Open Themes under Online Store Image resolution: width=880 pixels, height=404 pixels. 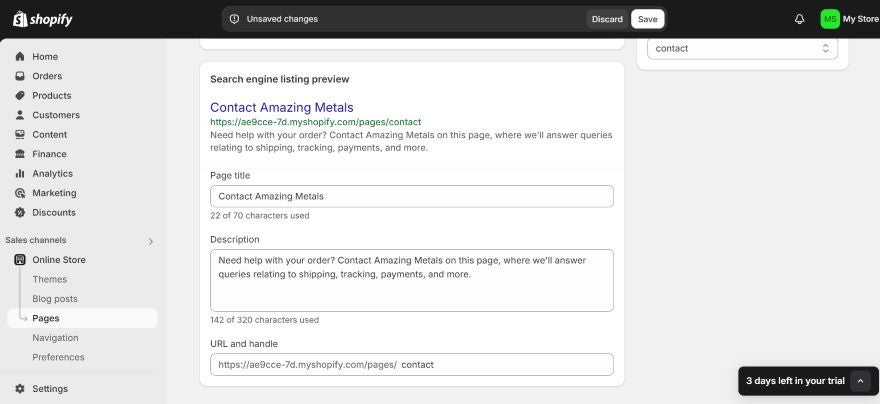(49, 279)
